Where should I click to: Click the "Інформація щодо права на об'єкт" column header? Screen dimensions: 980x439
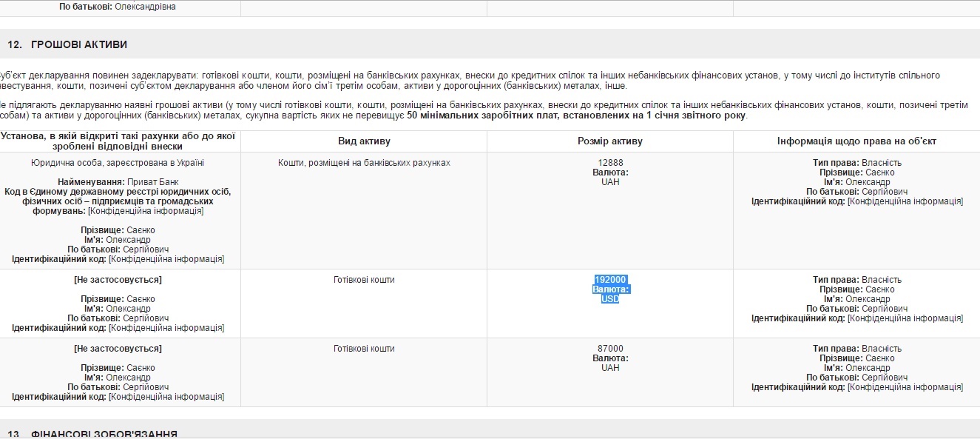point(856,141)
